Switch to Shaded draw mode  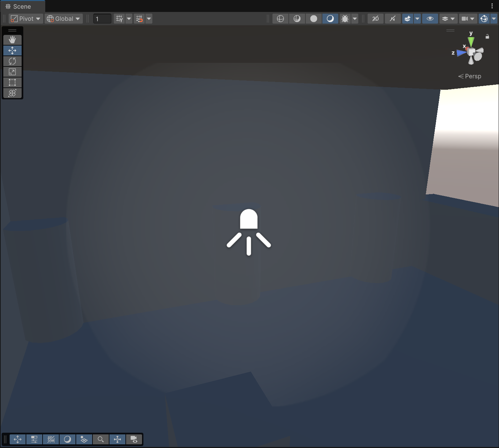tap(330, 19)
